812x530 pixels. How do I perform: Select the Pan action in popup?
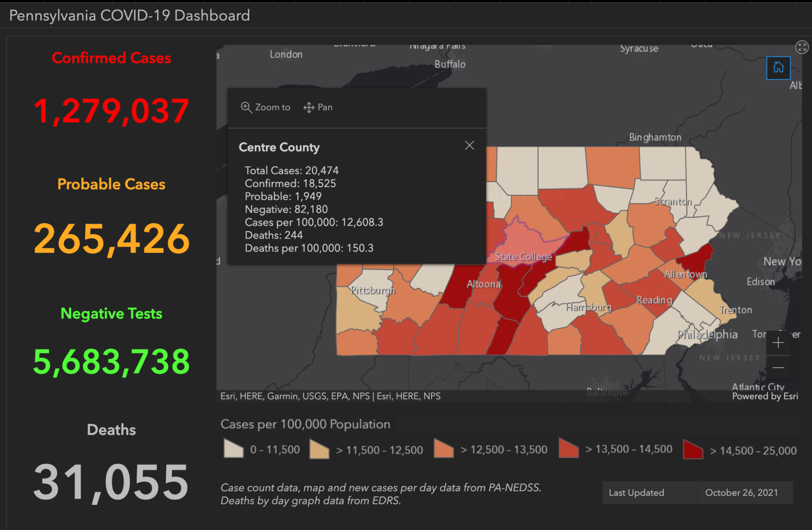318,107
